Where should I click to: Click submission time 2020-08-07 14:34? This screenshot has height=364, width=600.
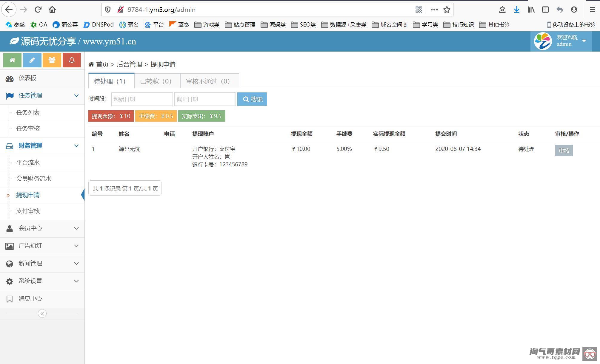tap(458, 149)
